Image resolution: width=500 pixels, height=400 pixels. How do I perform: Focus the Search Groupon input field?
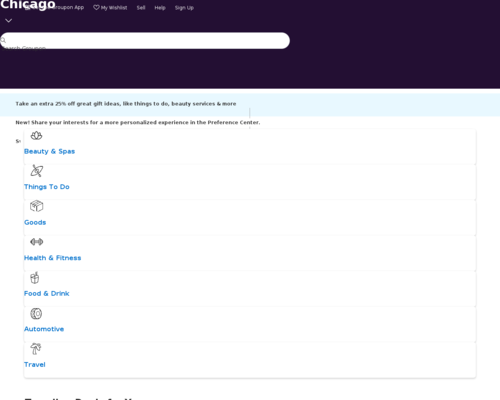pyautogui.click(x=145, y=41)
